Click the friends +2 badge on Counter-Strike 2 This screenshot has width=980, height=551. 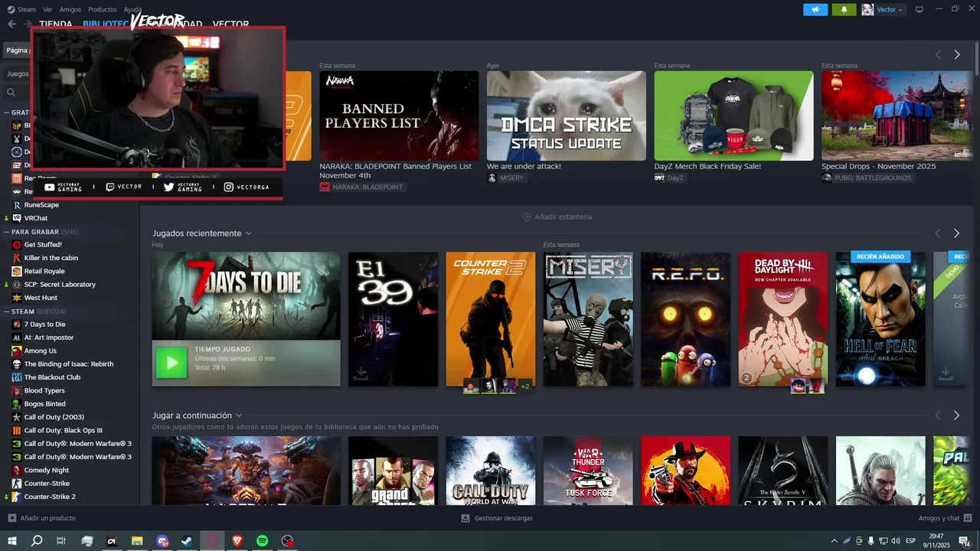[525, 386]
